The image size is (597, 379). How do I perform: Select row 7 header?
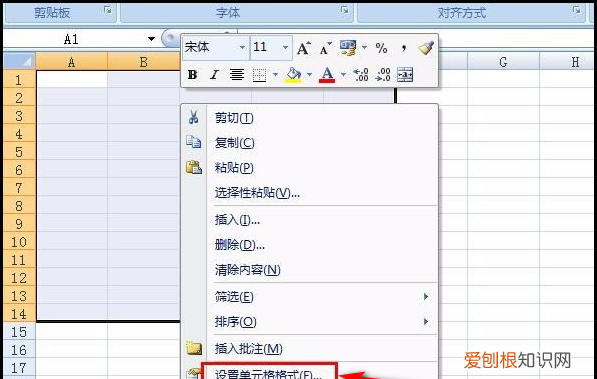click(x=19, y=187)
